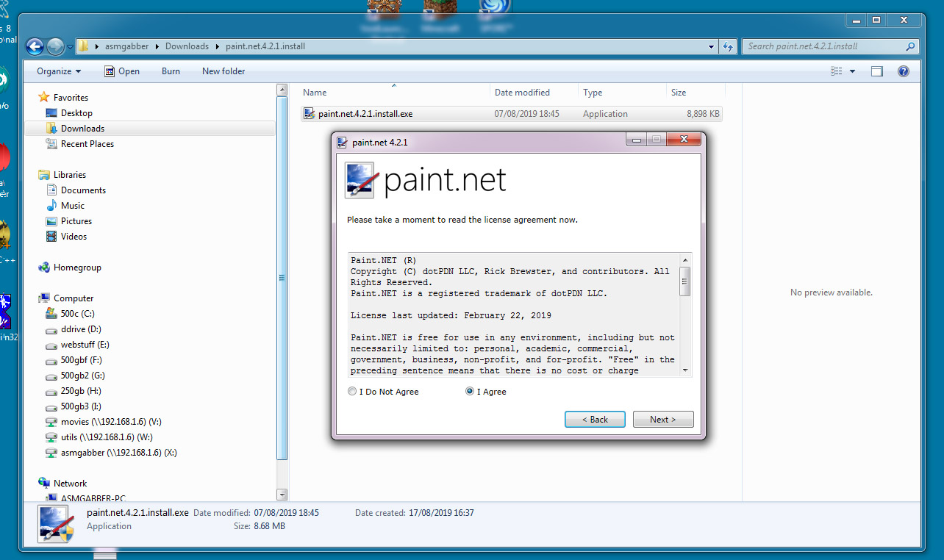Click Open in the Explorer toolbar

(x=122, y=71)
